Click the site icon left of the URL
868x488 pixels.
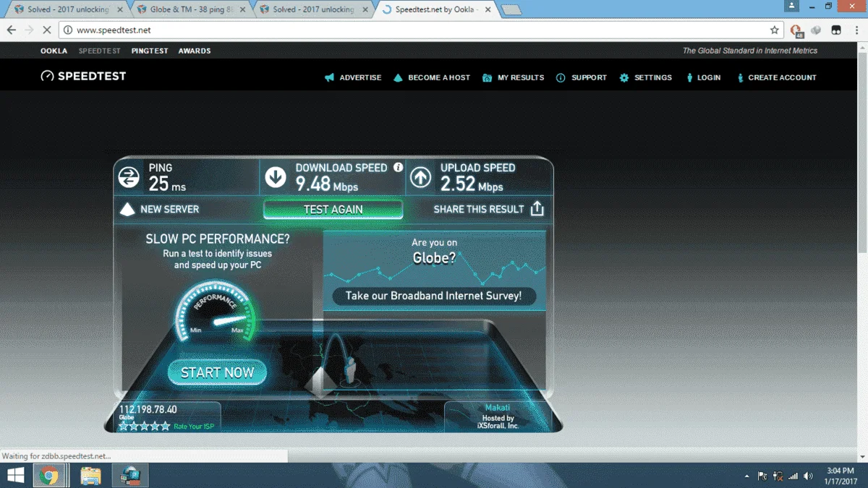tap(68, 30)
